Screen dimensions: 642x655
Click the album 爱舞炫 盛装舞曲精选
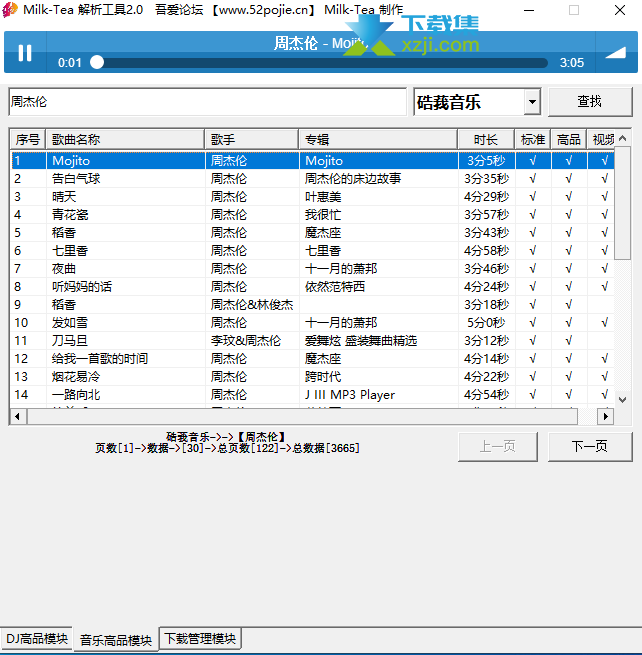point(361,340)
